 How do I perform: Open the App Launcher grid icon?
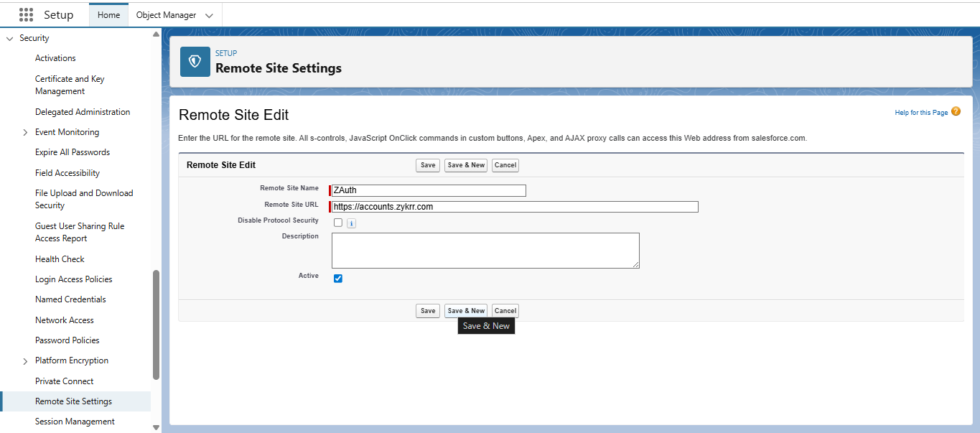pos(26,15)
